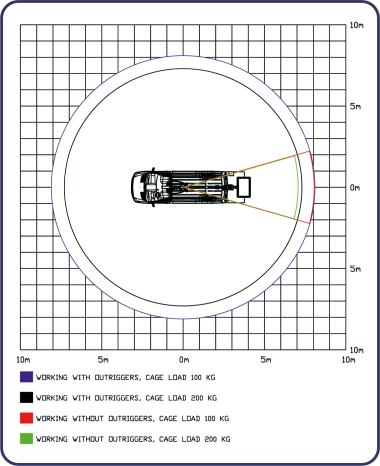Click the green legend color swatch
This screenshot has width=380, height=466.
[x=26, y=439]
